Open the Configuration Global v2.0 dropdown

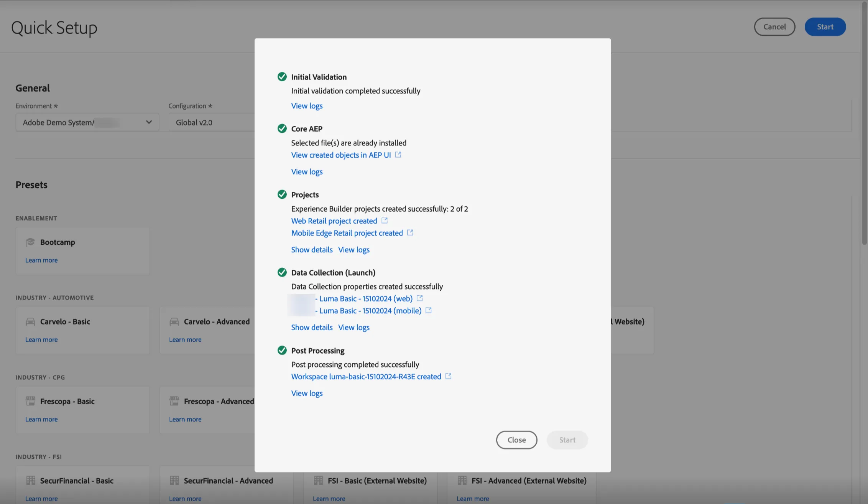[x=212, y=122]
